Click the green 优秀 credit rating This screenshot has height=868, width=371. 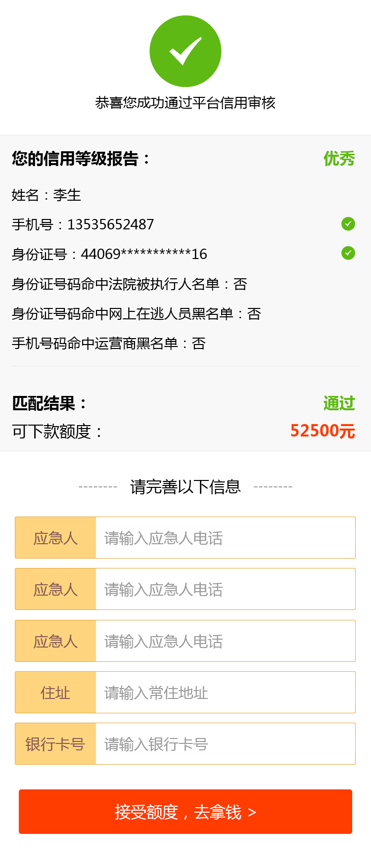[x=339, y=159]
